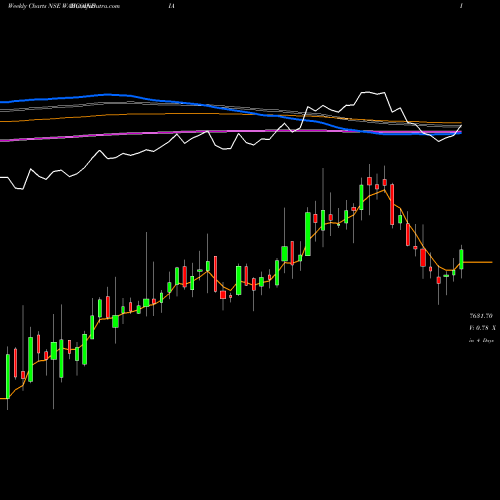Click the "V: 0.78 X" volume reading
The image size is (500, 500).
coord(482,328)
